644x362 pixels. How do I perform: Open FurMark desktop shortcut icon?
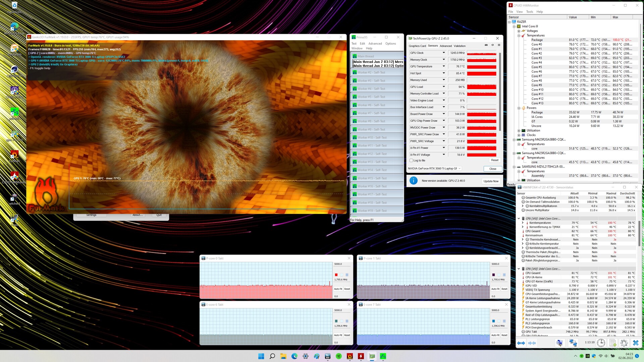tap(14, 155)
